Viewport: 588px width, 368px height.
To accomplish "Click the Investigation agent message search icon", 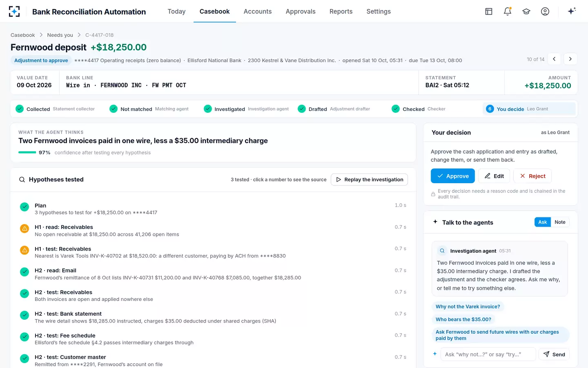I will tap(442, 251).
